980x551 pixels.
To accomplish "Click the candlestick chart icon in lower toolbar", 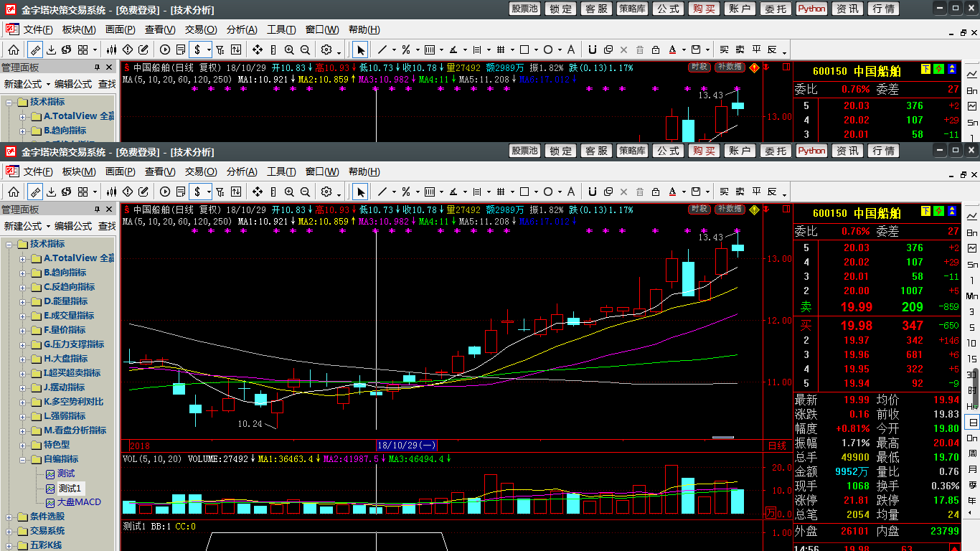I will (x=111, y=192).
